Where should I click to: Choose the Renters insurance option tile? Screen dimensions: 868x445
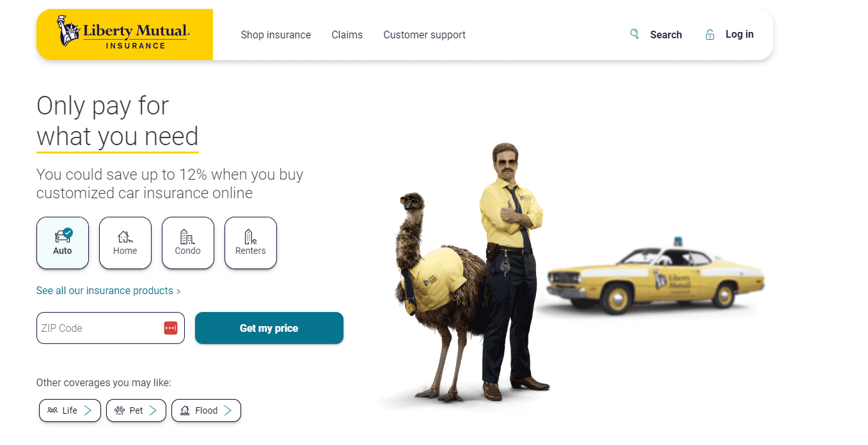[x=251, y=243]
